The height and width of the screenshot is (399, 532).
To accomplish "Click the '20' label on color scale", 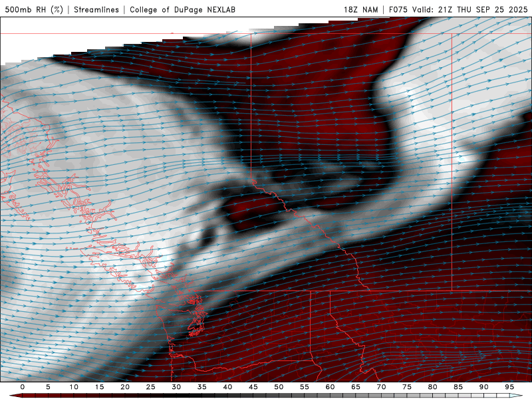I will click(125, 387).
